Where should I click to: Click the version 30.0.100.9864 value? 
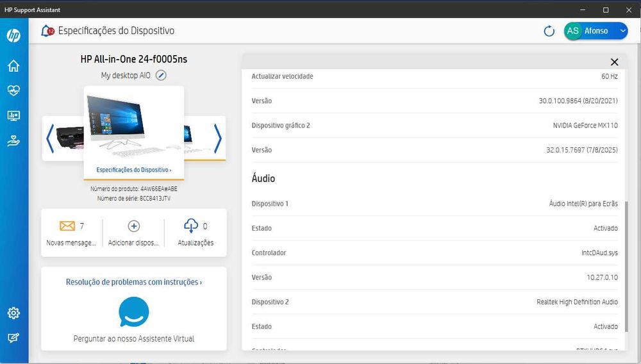tap(578, 101)
